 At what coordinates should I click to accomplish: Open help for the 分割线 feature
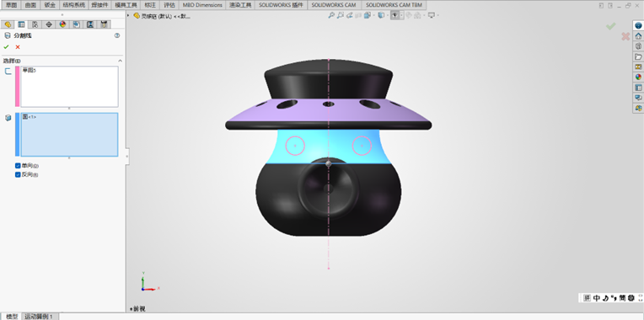coord(117,35)
